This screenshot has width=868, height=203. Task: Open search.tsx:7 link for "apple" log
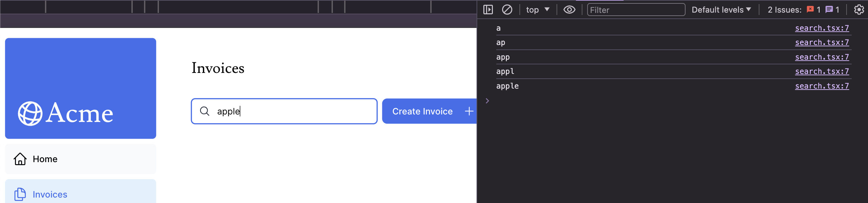tap(822, 86)
